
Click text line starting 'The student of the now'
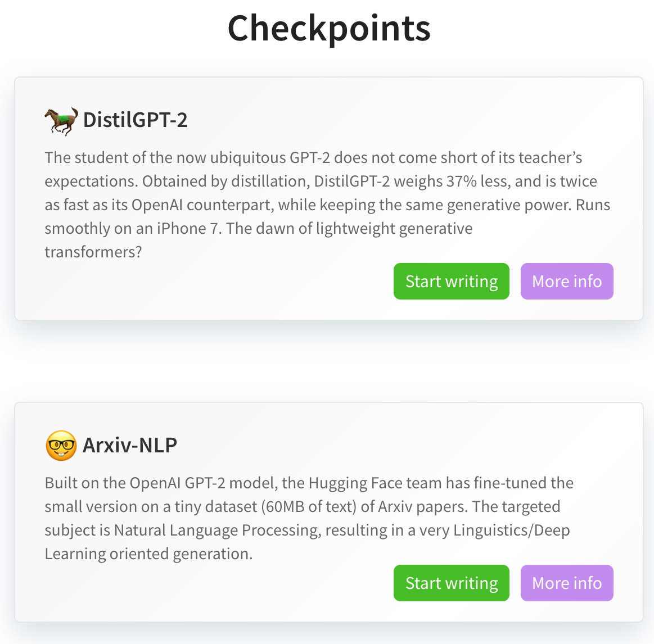(313, 158)
